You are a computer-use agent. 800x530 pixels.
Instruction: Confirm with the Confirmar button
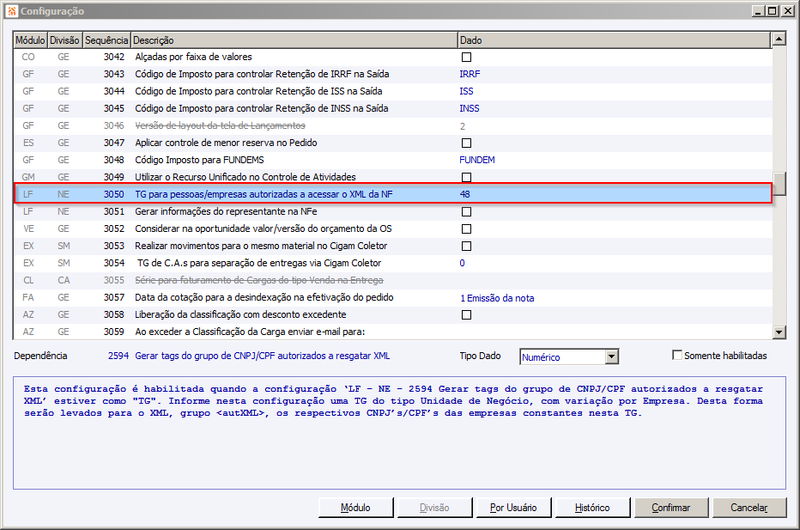coord(671,508)
